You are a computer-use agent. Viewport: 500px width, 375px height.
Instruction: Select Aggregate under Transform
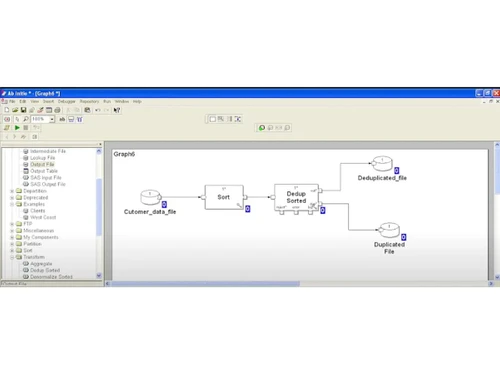41,264
